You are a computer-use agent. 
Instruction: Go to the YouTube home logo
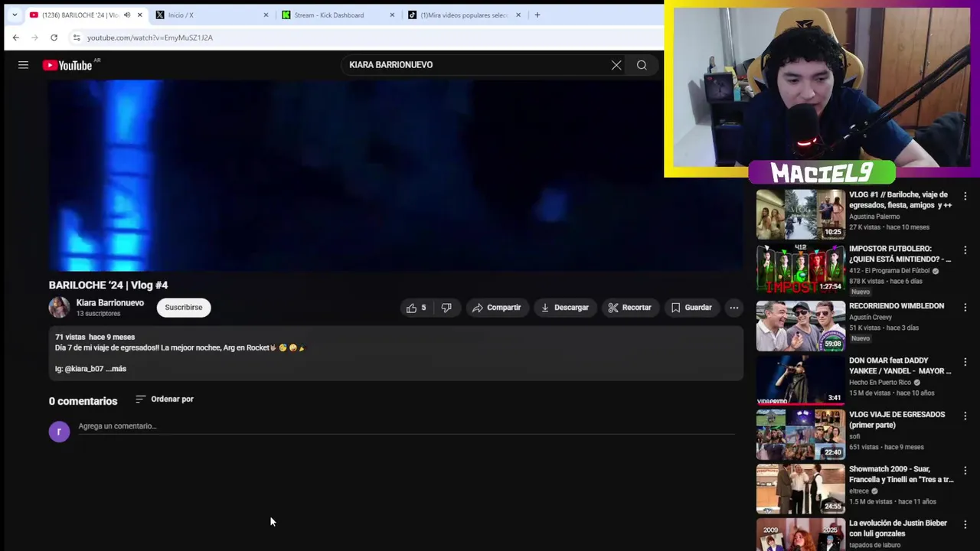67,65
